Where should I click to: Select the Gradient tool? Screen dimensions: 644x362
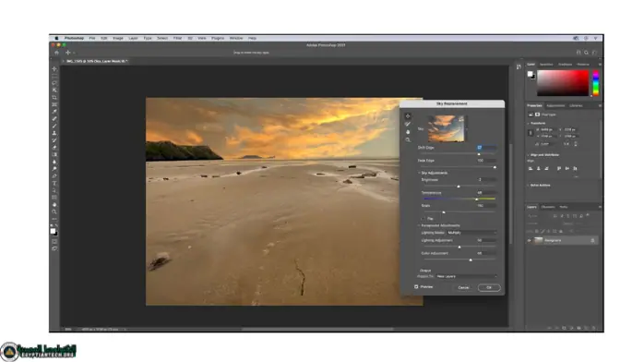(54, 154)
